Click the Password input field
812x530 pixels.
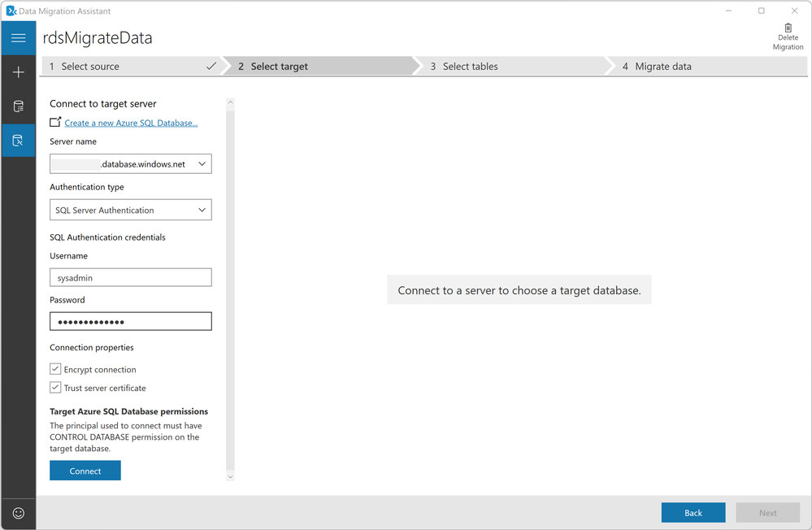[131, 321]
